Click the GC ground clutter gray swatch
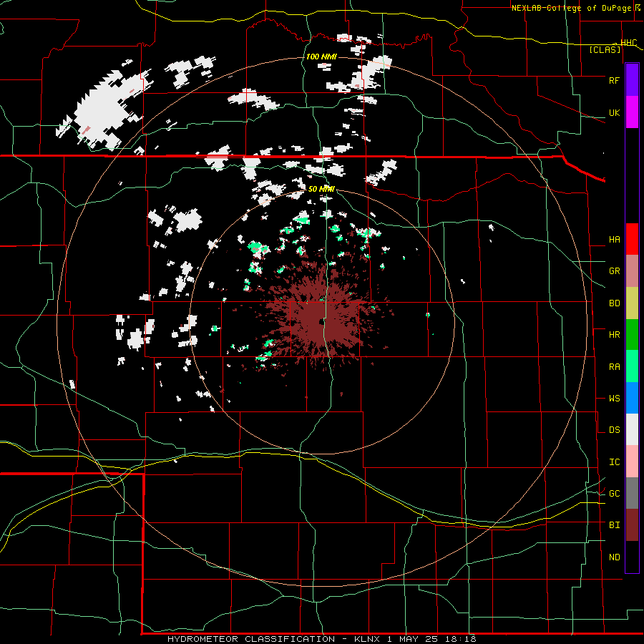 click(632, 493)
